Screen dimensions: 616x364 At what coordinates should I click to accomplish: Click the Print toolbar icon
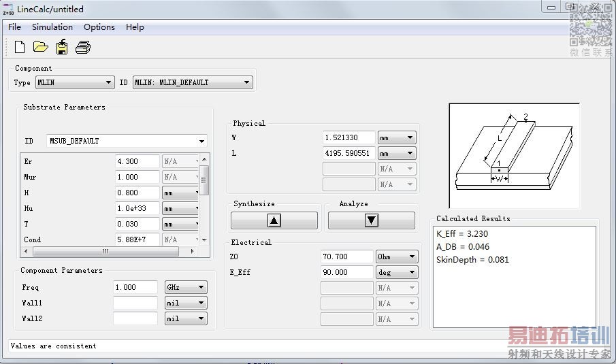83,48
